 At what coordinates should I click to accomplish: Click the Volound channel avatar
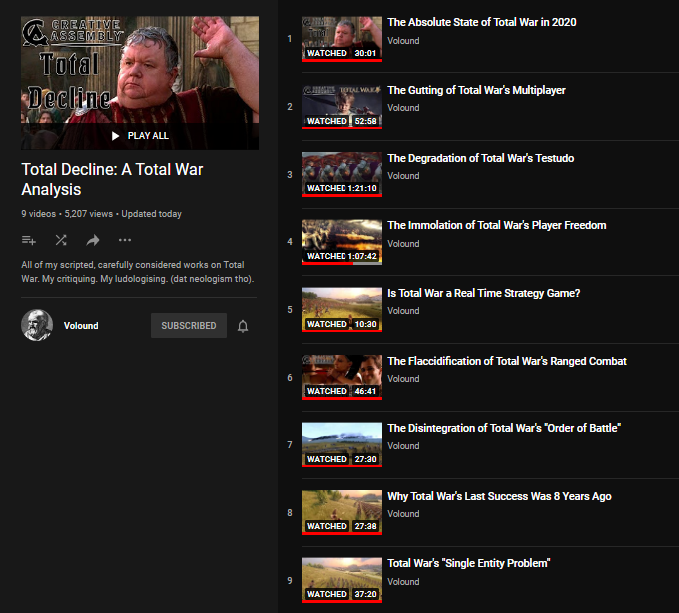point(37,325)
